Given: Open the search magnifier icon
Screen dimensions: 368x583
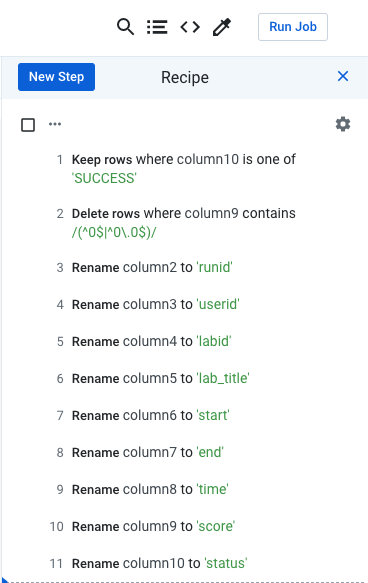Looking at the screenshot, I should click(x=125, y=27).
